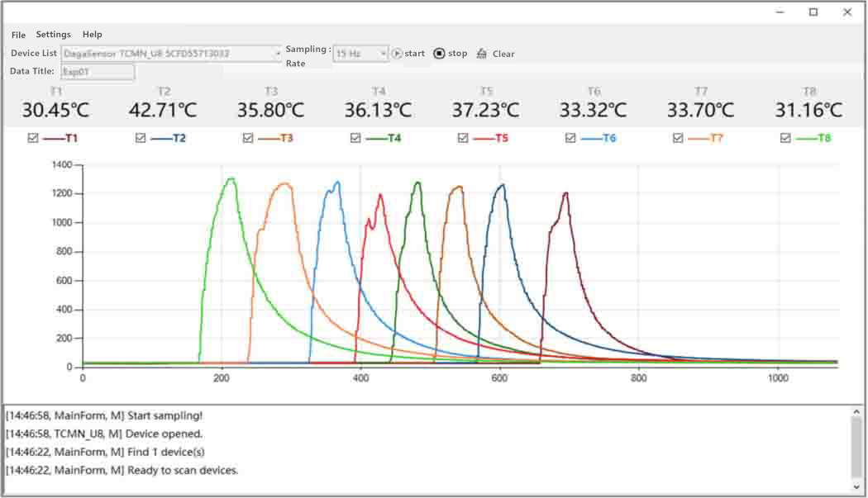Open the Settings menu
Image resolution: width=868 pixels, height=498 pixels.
(53, 35)
